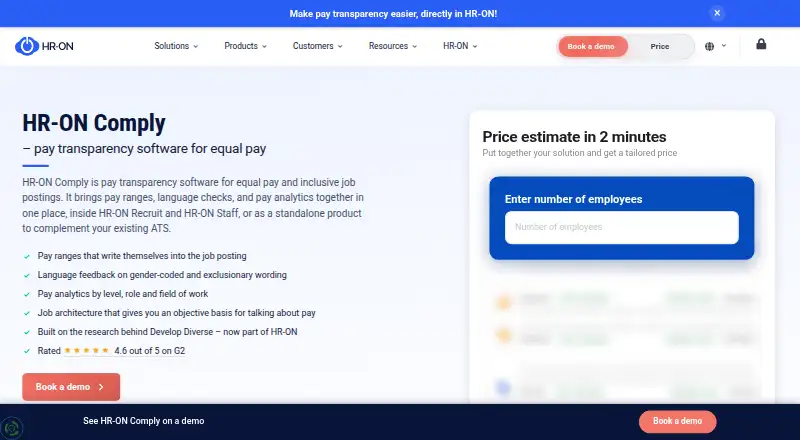
Task: Open the cookie settings icon in bottom bar
Action: point(12,427)
